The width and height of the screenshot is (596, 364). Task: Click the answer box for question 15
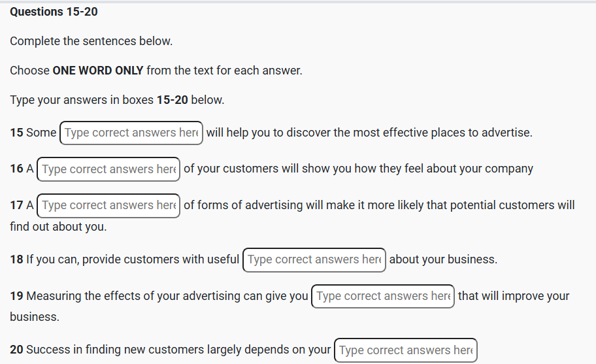(x=131, y=133)
